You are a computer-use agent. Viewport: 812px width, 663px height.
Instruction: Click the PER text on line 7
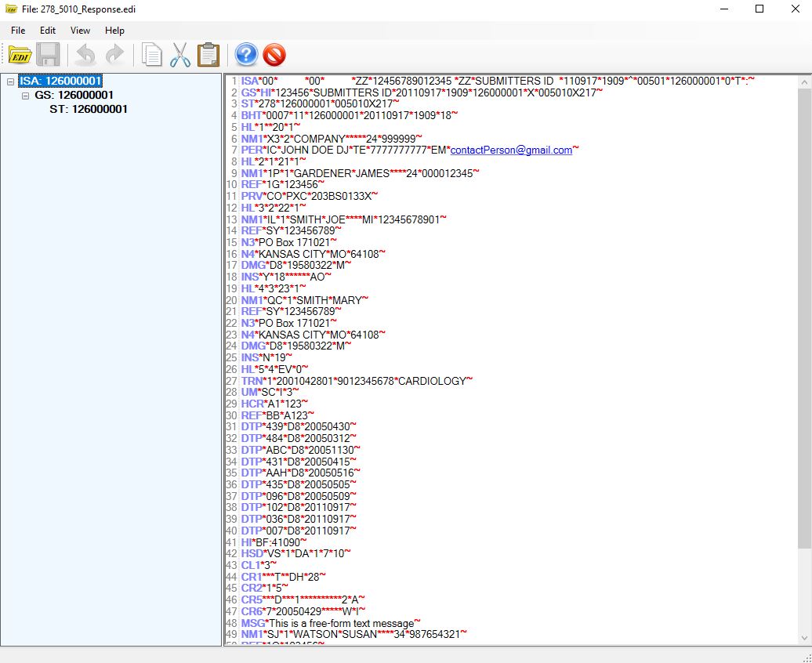coord(410,150)
